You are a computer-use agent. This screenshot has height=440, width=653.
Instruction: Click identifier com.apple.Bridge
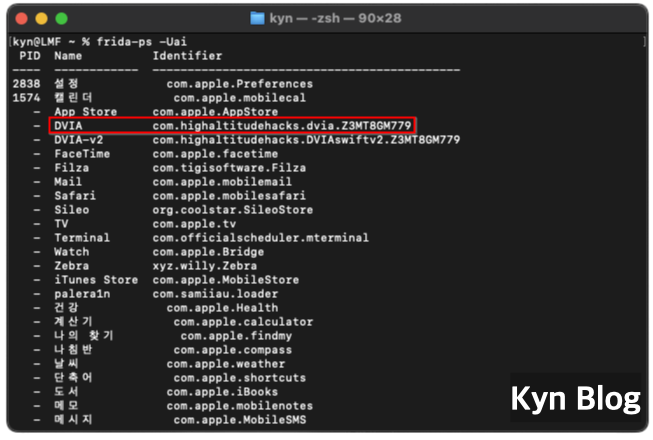(208, 252)
